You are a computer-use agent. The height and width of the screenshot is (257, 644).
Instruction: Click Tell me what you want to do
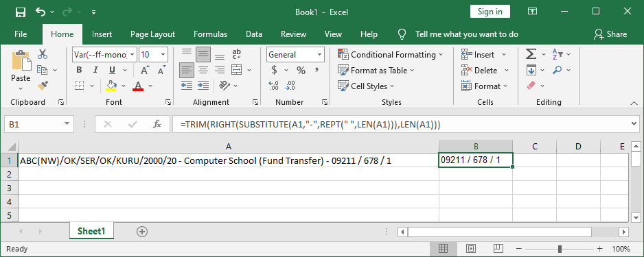[467, 34]
